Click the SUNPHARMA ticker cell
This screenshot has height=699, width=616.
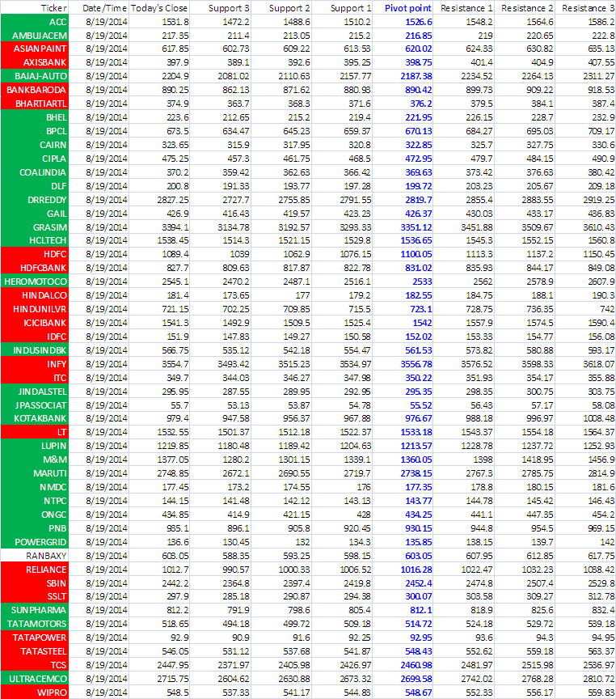[35, 610]
